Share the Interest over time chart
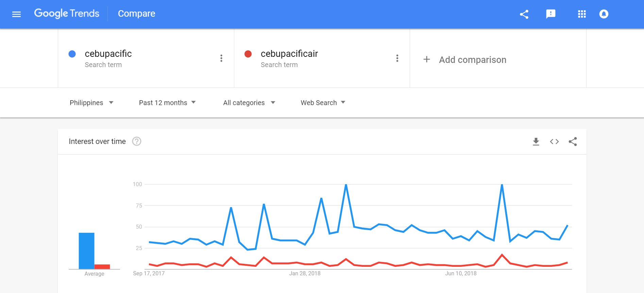This screenshot has height=293, width=644. coord(573,142)
